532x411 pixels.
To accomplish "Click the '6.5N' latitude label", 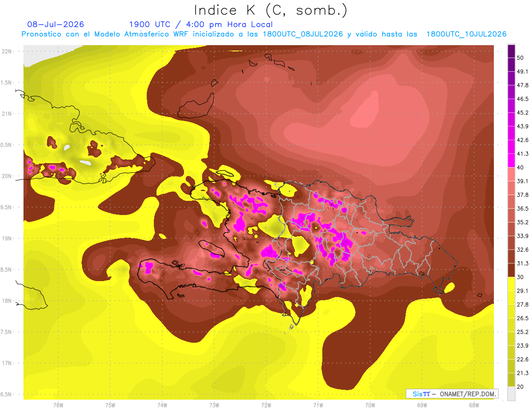I will point(7,394).
